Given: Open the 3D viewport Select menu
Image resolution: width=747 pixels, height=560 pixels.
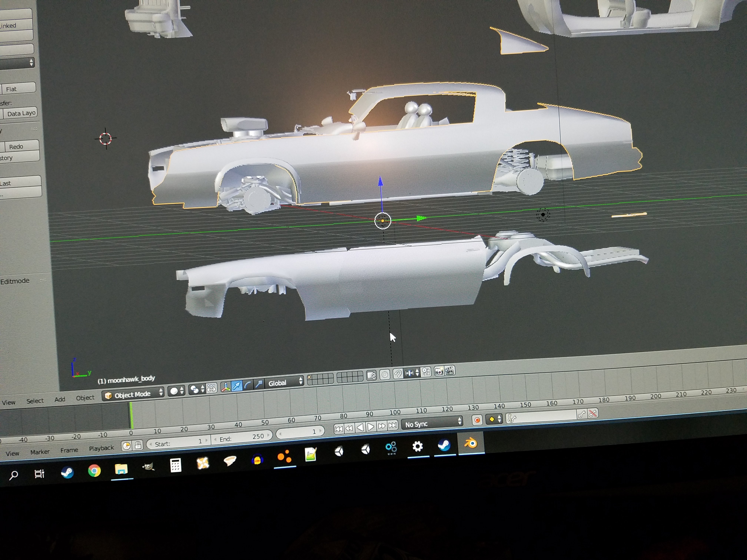Looking at the screenshot, I should (x=35, y=401).
